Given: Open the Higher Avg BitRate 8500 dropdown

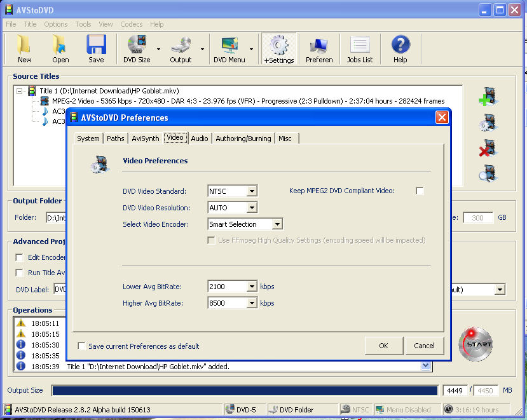Looking at the screenshot, I should tap(252, 302).
